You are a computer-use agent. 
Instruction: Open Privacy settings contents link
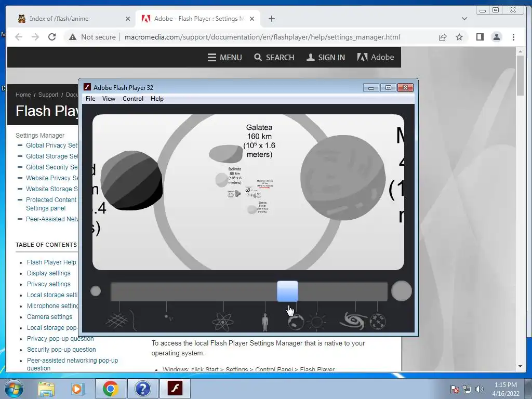49,284
